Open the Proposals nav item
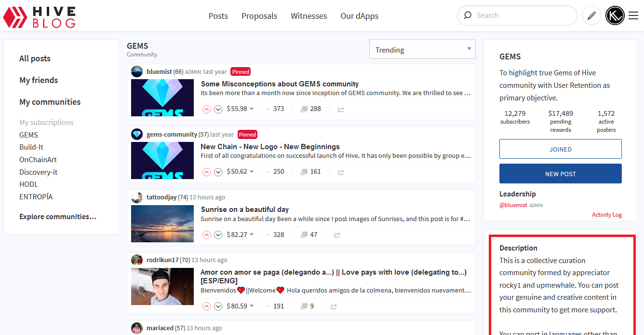Screen dimensions: 644x335 point(259,16)
